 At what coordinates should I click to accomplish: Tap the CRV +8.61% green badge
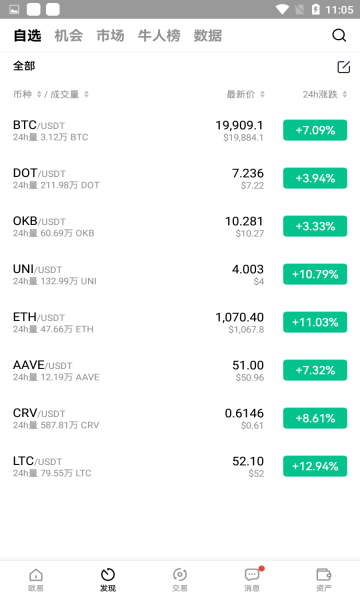[315, 418]
